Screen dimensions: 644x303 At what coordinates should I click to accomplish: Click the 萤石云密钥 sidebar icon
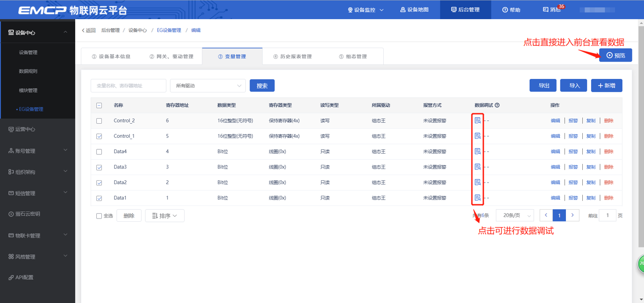click(11, 214)
